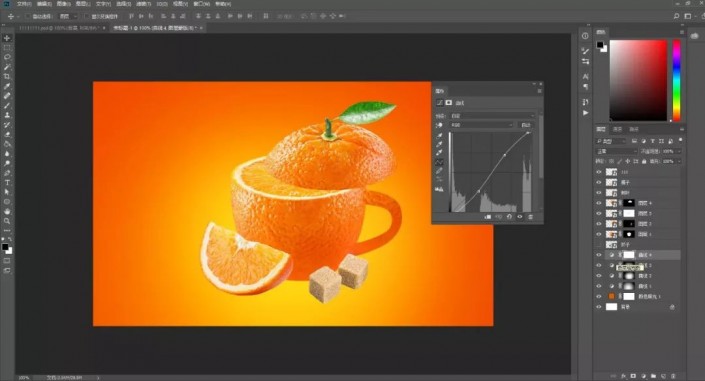Select the Magic Wand tool
The width and height of the screenshot is (705, 381).
click(x=7, y=67)
